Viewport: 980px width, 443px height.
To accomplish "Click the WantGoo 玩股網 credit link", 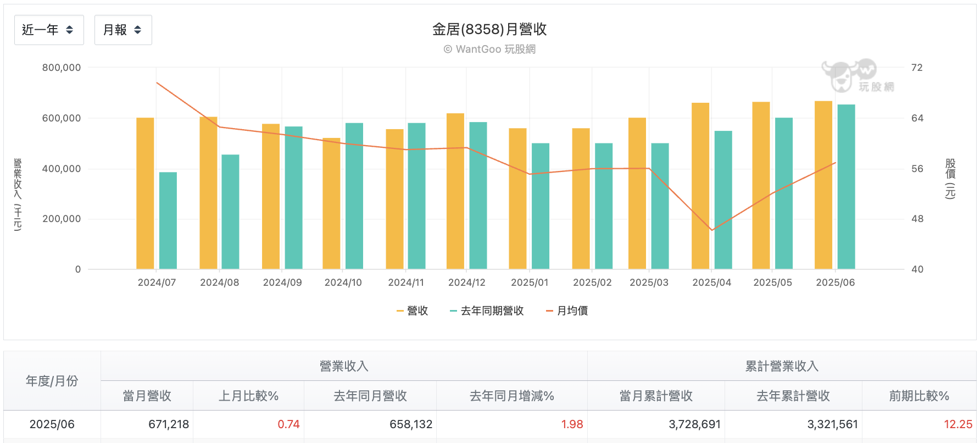I will pos(489,49).
